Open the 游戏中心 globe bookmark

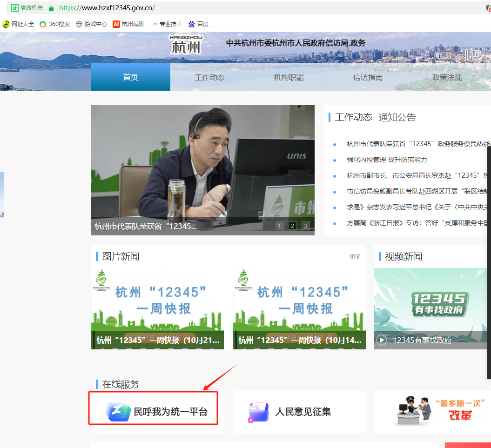point(91,24)
